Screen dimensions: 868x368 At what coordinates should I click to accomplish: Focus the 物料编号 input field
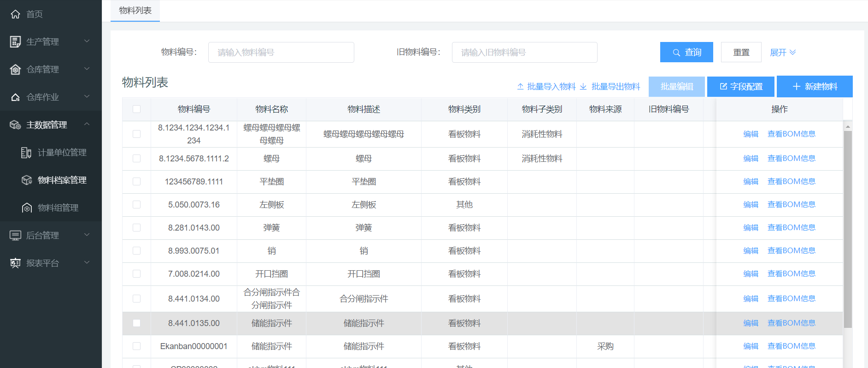pos(281,53)
